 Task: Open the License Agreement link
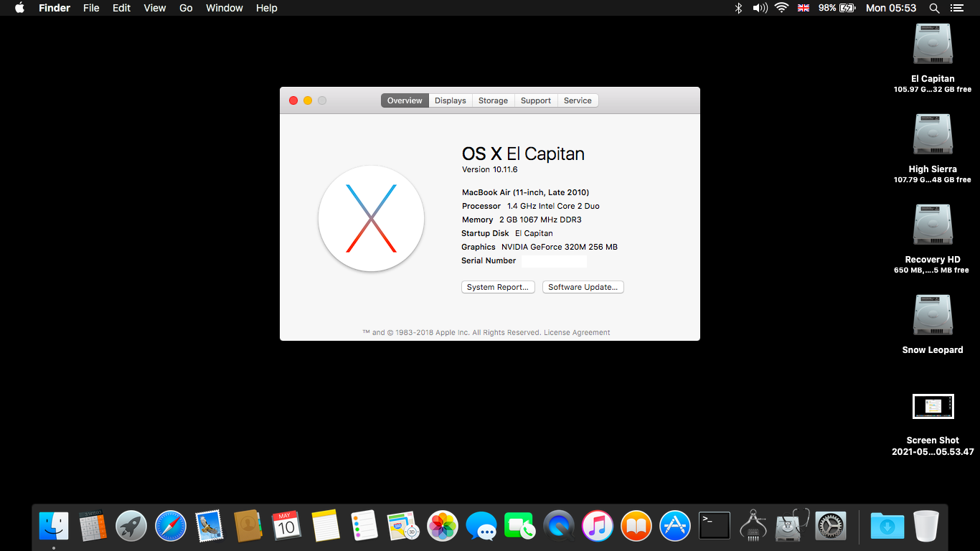pyautogui.click(x=577, y=333)
